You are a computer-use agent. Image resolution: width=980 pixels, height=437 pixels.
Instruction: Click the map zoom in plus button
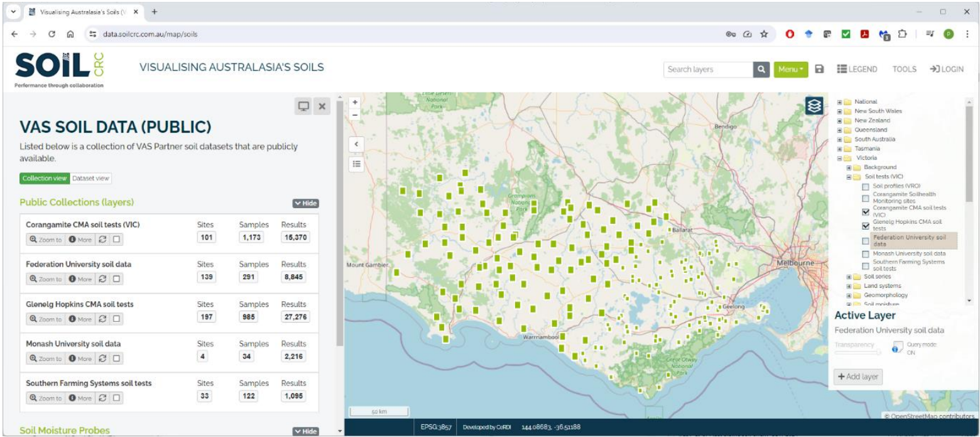(x=355, y=102)
